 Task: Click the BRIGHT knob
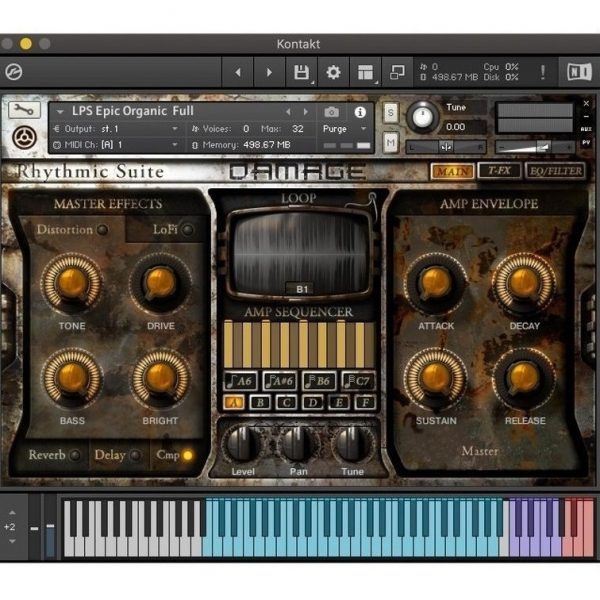pyautogui.click(x=160, y=378)
